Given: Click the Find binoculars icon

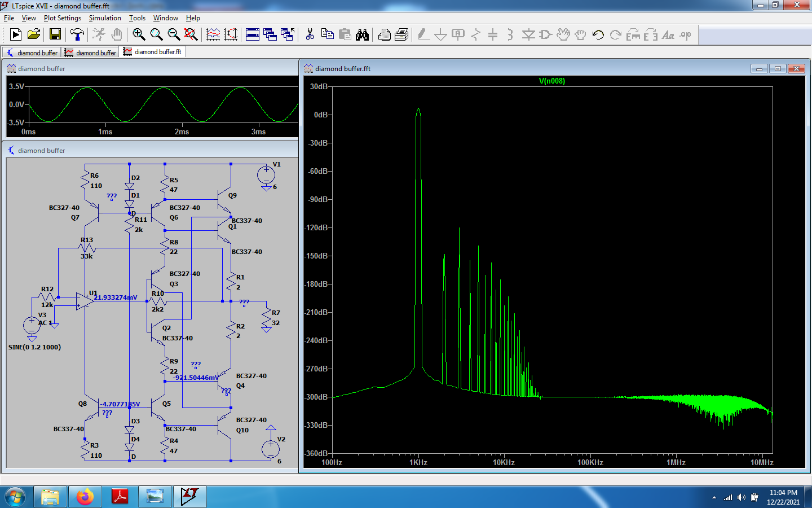Looking at the screenshot, I should point(363,35).
